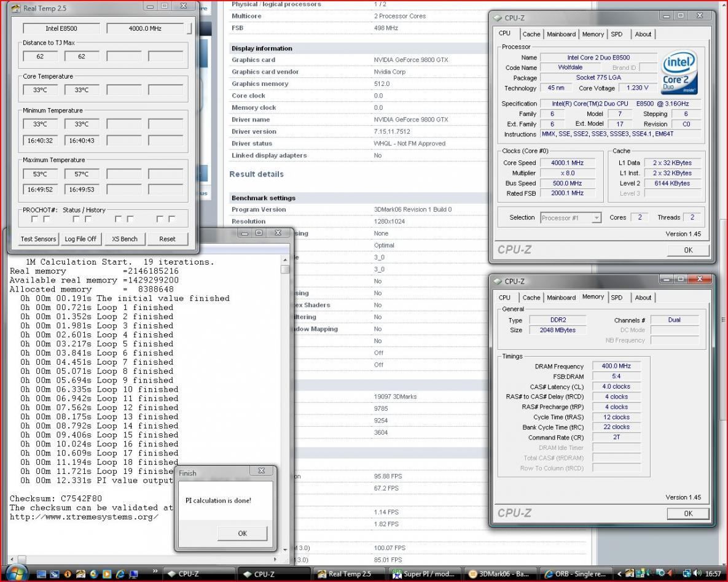
Task: Click Show Desktop quick launch icon
Action: coord(41,574)
